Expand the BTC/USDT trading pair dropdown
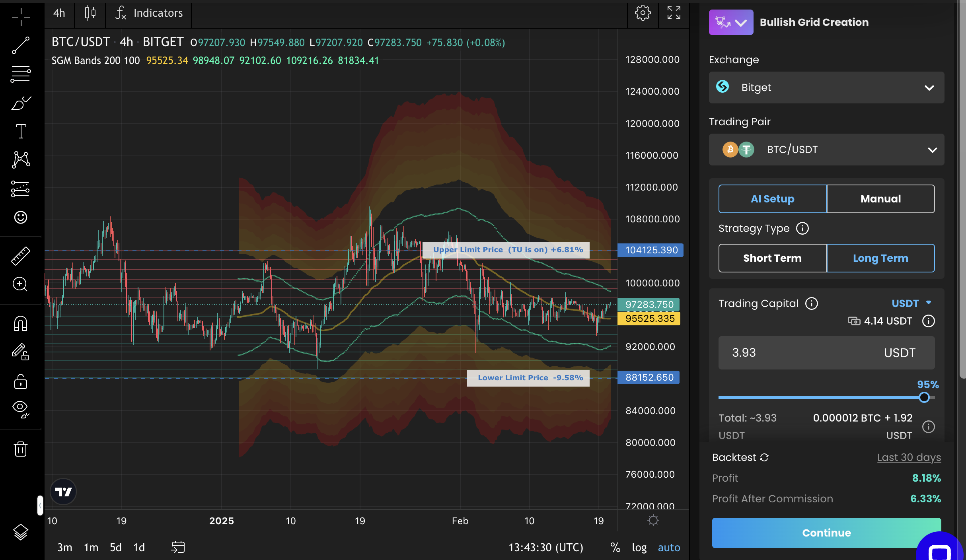 point(826,150)
